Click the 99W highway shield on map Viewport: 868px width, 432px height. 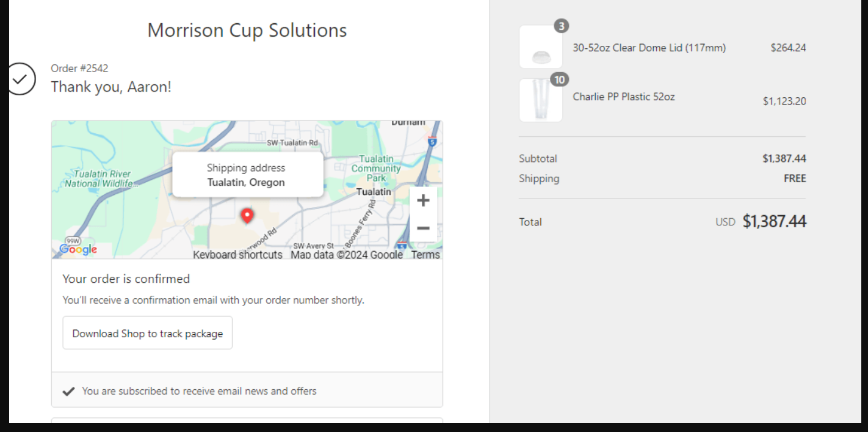point(73,241)
